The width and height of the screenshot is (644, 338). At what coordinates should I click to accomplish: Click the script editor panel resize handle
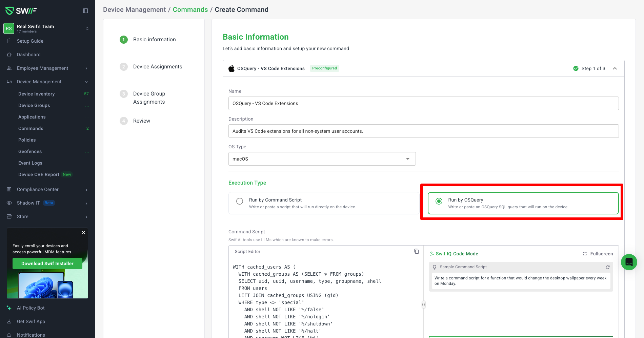point(423,304)
